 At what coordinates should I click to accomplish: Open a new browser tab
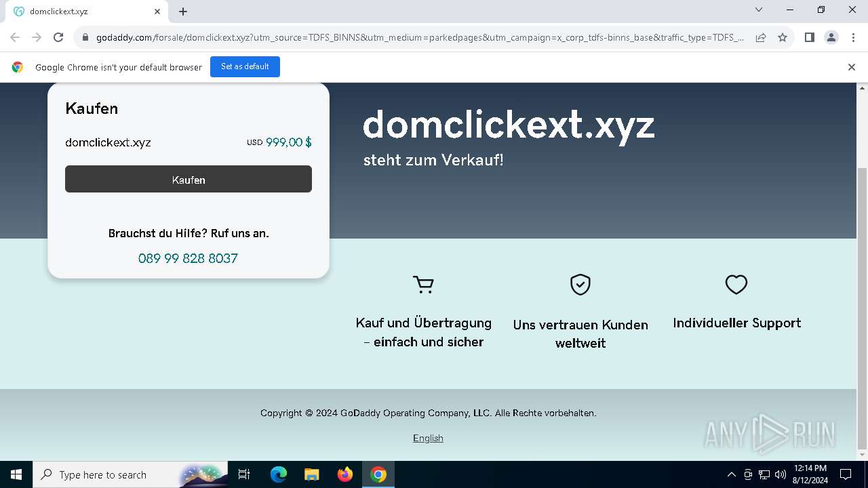[x=183, y=12]
